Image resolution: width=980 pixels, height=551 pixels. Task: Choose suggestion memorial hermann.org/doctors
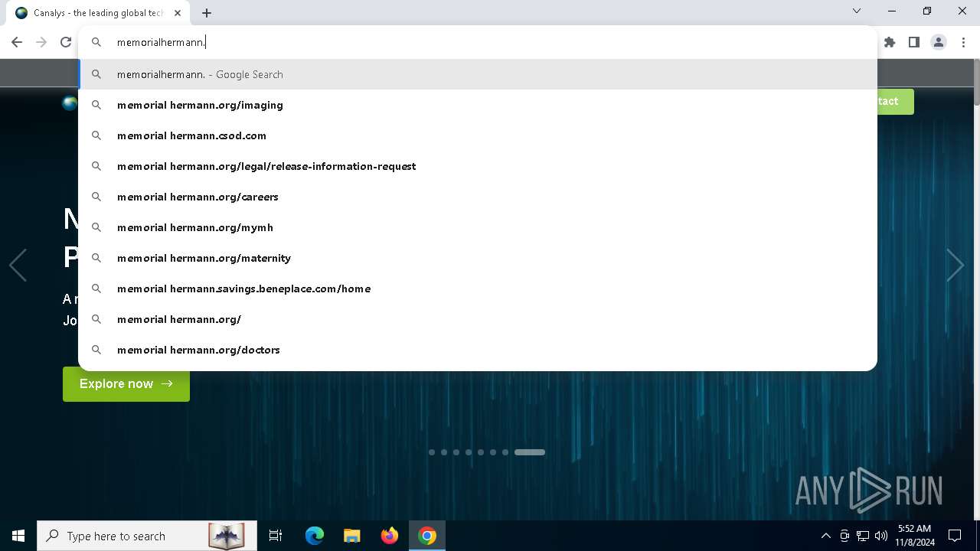pos(478,350)
